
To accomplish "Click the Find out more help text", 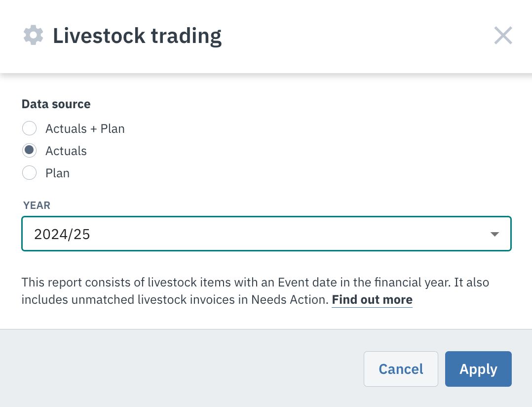I will click(372, 299).
